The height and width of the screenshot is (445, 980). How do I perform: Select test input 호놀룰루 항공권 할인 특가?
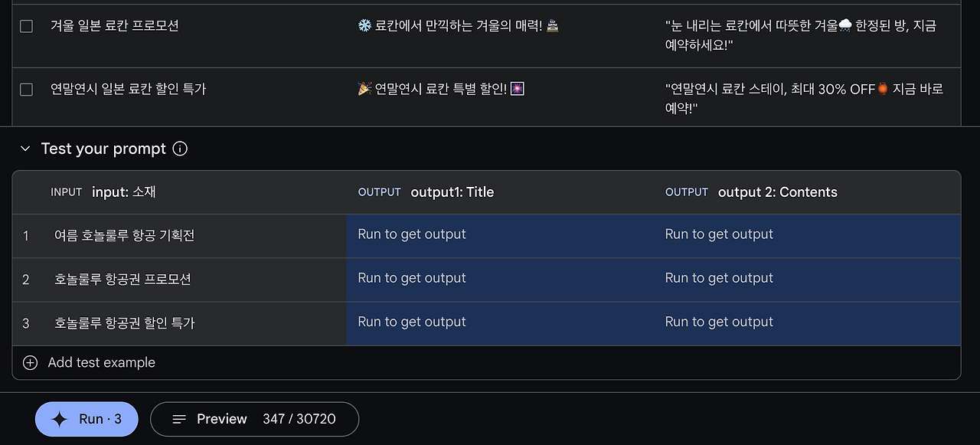click(x=124, y=323)
